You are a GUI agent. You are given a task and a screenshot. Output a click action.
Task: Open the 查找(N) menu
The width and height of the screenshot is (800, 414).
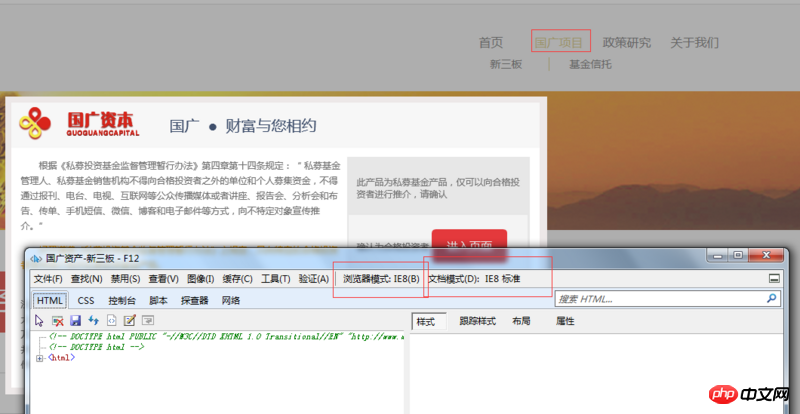86,279
